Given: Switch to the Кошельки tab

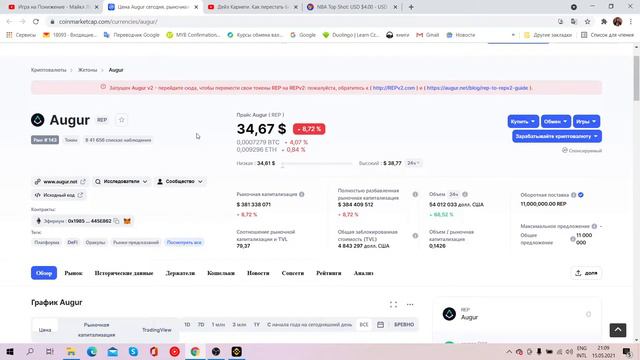Looking at the screenshot, I should pos(221,273).
